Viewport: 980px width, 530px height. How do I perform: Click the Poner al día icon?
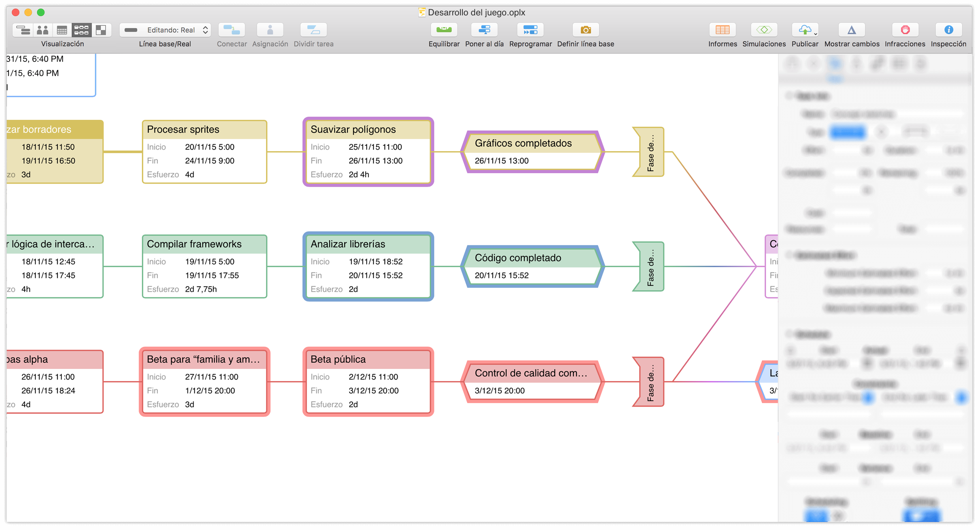[x=484, y=30]
